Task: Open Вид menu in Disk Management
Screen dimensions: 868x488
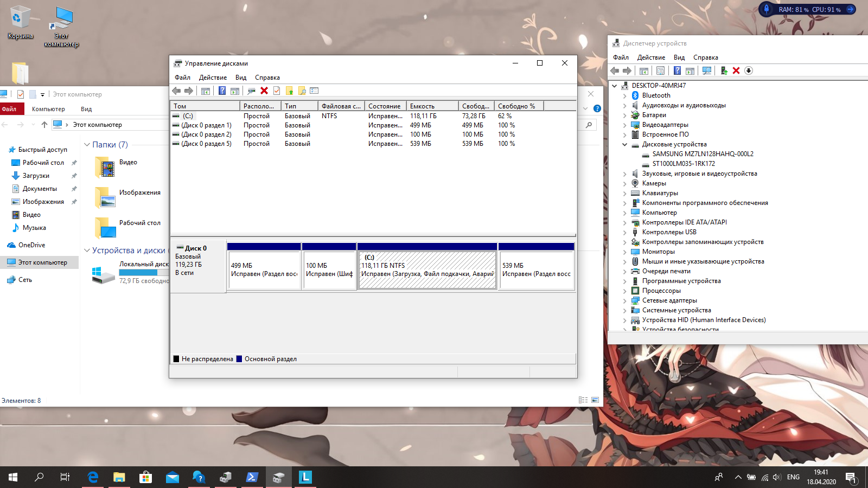Action: coord(241,78)
